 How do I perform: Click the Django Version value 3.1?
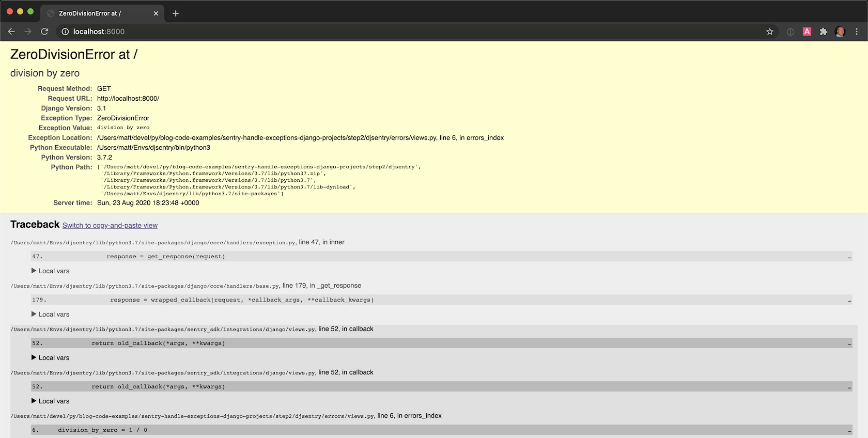click(x=101, y=108)
